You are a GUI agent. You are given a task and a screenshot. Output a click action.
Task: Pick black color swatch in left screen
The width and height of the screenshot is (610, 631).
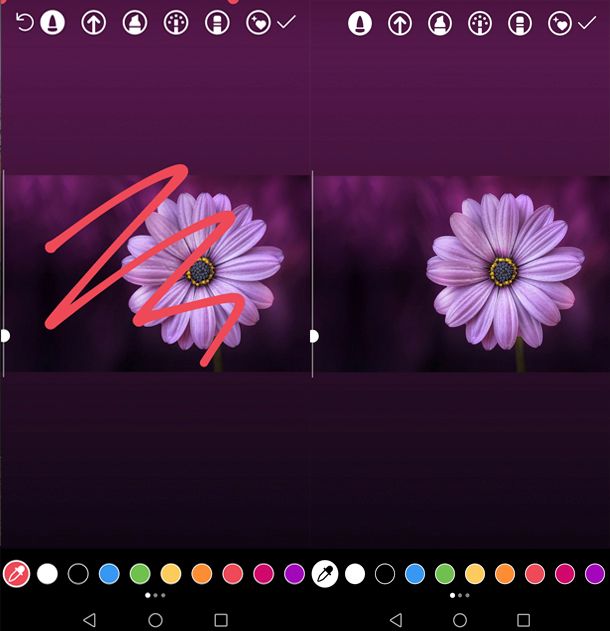[x=78, y=574]
